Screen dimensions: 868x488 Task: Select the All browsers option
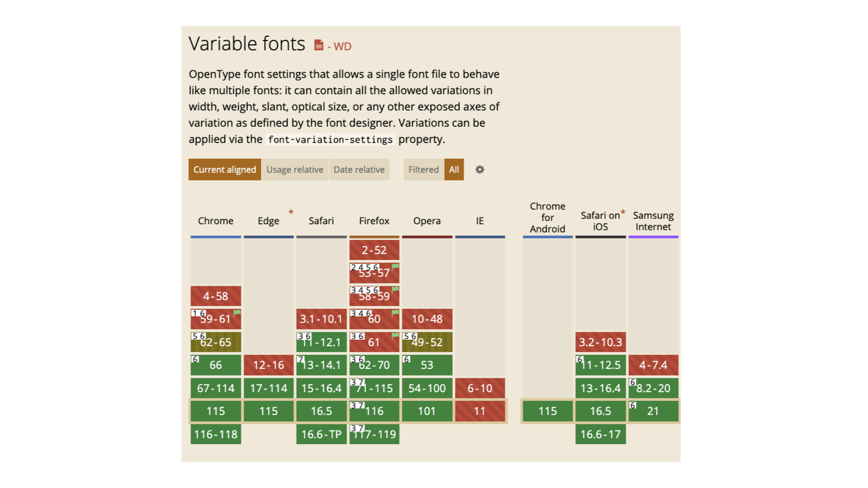(x=454, y=169)
